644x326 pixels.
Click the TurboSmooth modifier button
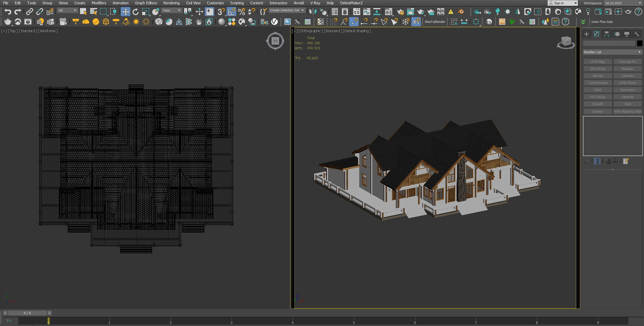(x=597, y=83)
